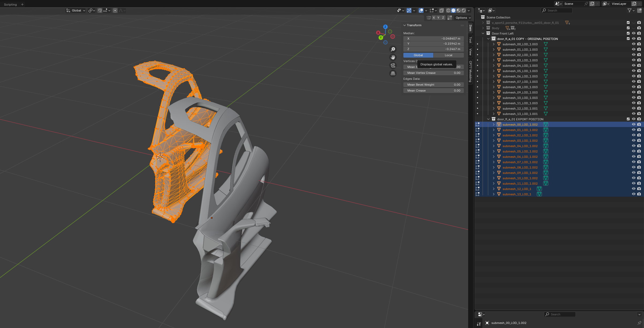The width and height of the screenshot is (644, 328).
Task: Enable wireframe viewport shading
Action: pos(448,10)
